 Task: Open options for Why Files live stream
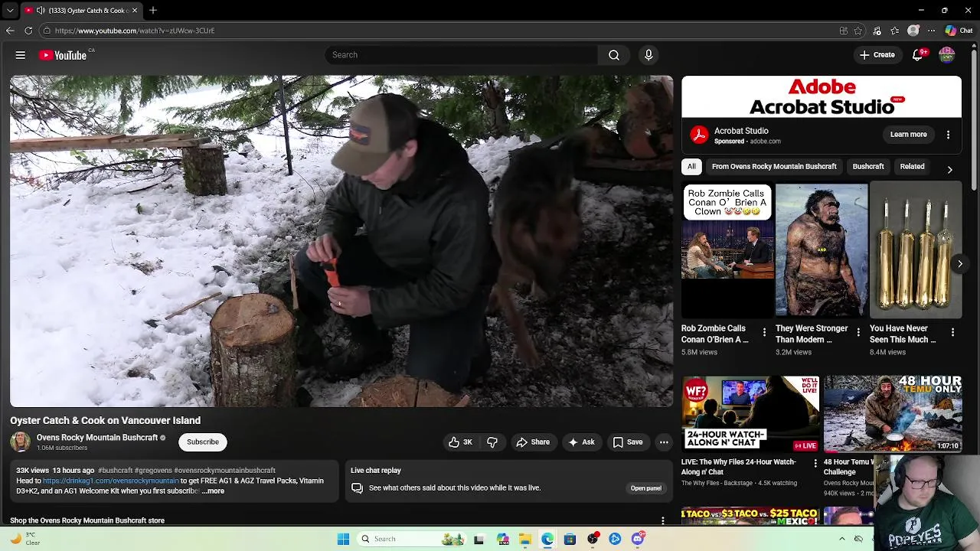[815, 464]
